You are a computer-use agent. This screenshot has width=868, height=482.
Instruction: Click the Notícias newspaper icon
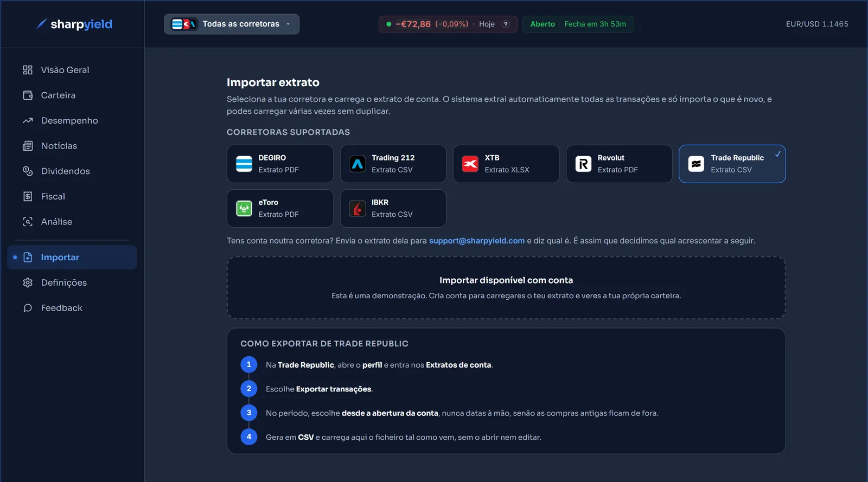point(28,146)
